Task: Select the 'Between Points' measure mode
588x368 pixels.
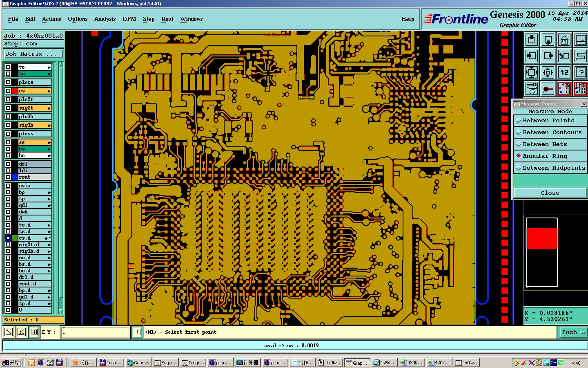Action: coord(550,121)
